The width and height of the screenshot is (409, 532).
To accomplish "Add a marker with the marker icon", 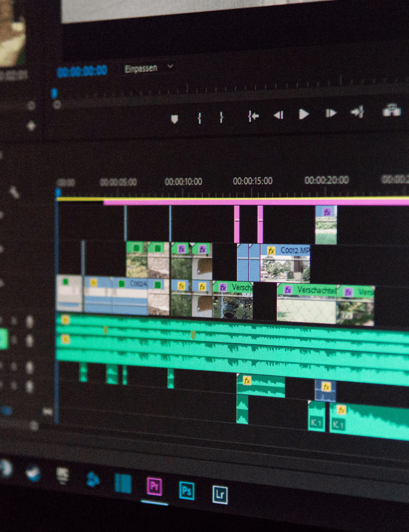I will [x=175, y=119].
